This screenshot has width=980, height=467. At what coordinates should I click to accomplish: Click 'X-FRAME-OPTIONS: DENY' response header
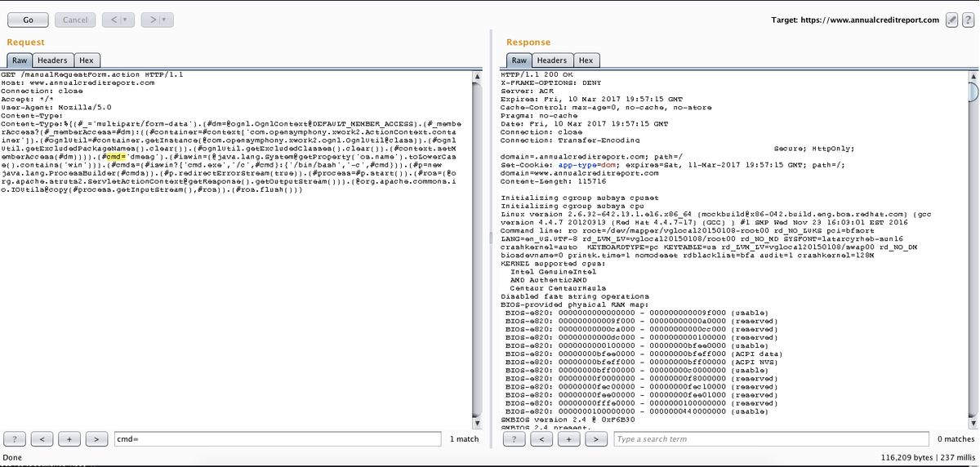tap(550, 82)
